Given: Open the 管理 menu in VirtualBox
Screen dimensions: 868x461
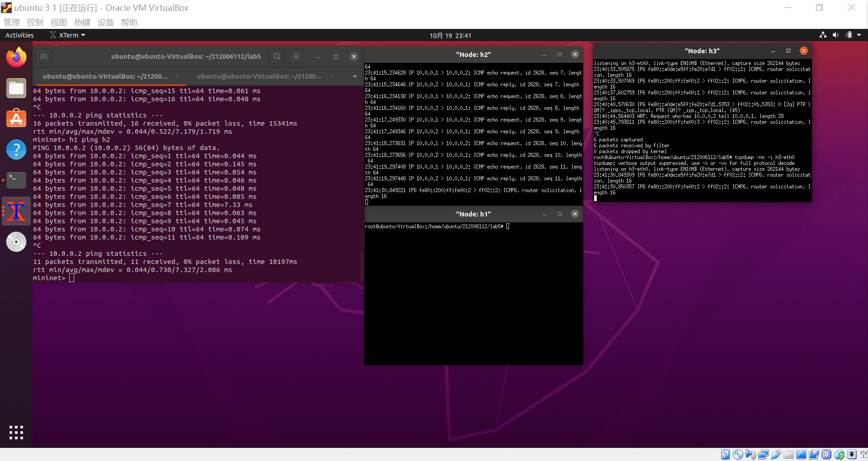Looking at the screenshot, I should (x=12, y=23).
